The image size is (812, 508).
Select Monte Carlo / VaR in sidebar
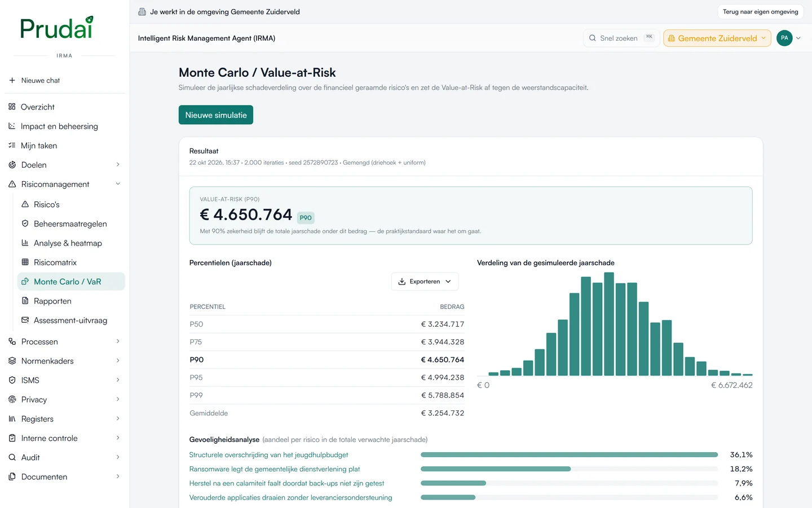tap(71, 282)
